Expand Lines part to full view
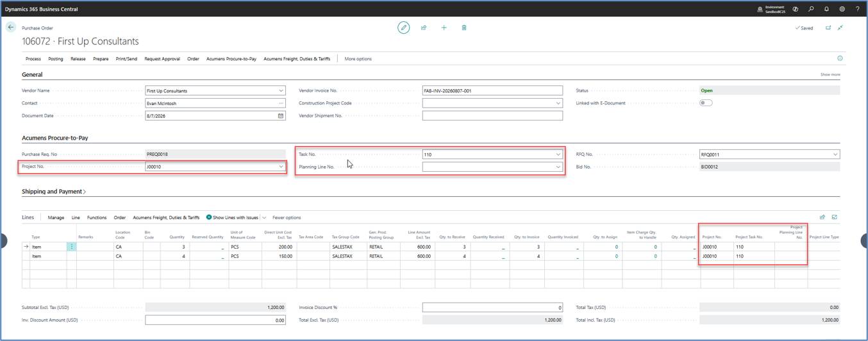868x341 pixels. tap(835, 217)
